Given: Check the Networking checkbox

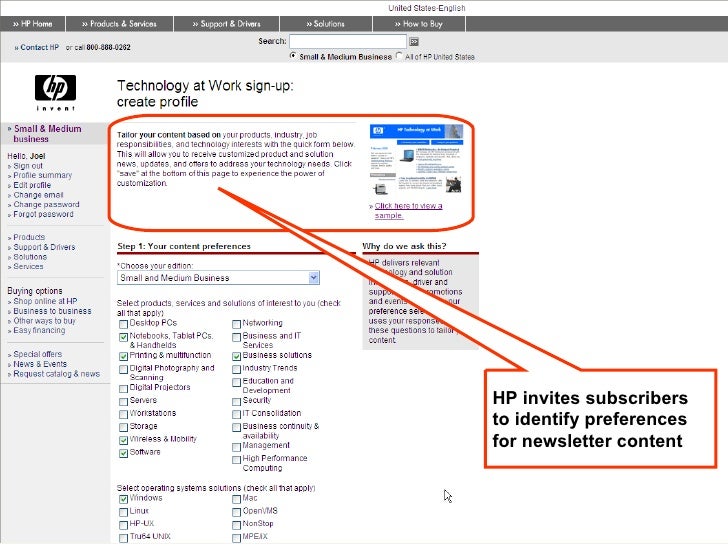Looking at the screenshot, I should click(236, 324).
